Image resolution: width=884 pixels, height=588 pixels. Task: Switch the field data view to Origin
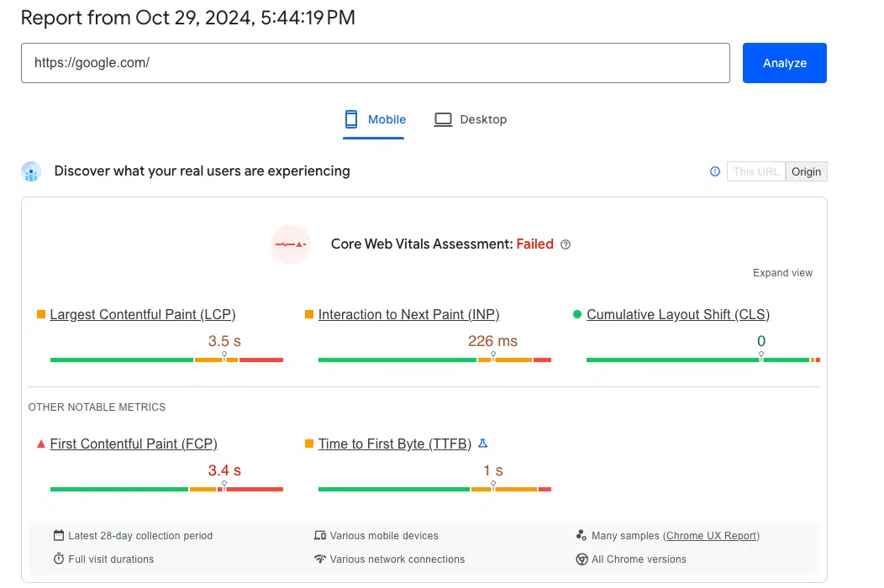tap(806, 171)
